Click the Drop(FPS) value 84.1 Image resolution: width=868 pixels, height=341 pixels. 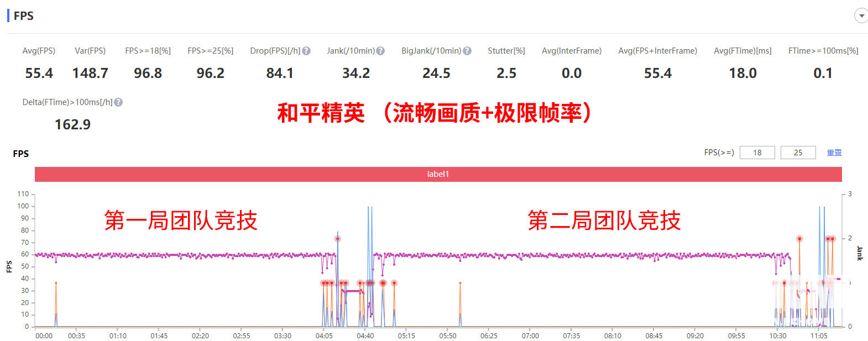(280, 74)
